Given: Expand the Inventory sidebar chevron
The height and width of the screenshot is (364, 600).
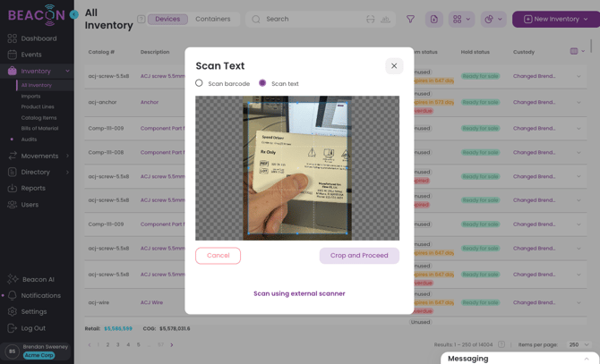Looking at the screenshot, I should (67, 71).
